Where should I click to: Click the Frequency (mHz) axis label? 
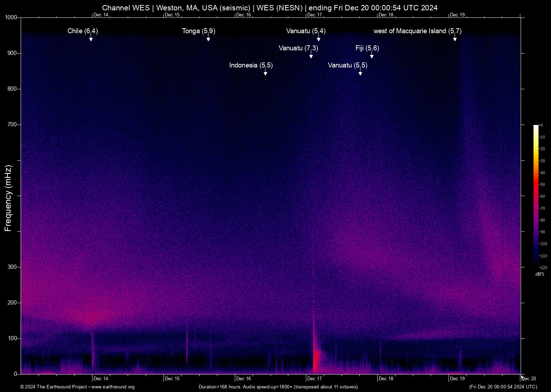point(8,196)
